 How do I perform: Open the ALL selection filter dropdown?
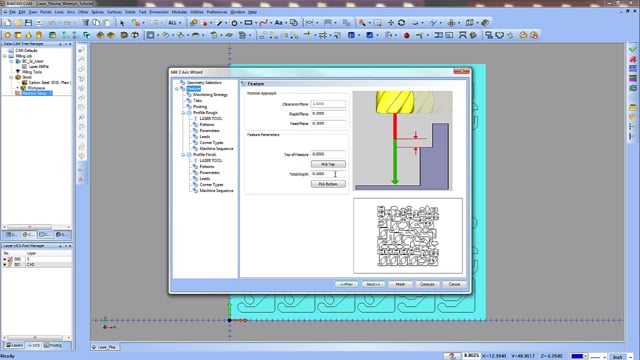pos(175,23)
